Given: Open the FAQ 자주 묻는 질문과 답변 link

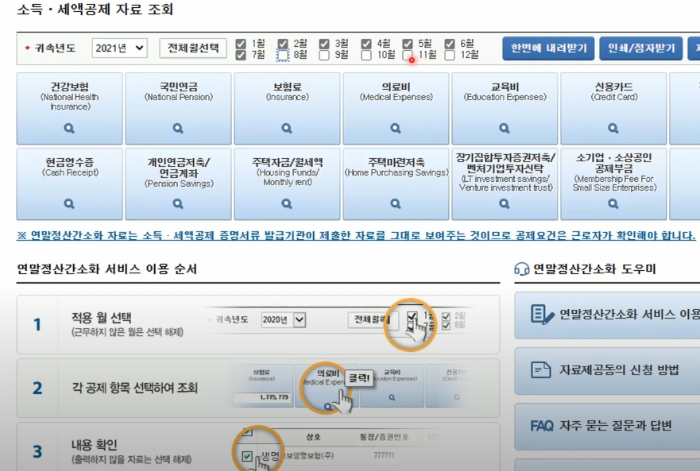Looking at the screenshot, I should click(x=607, y=426).
